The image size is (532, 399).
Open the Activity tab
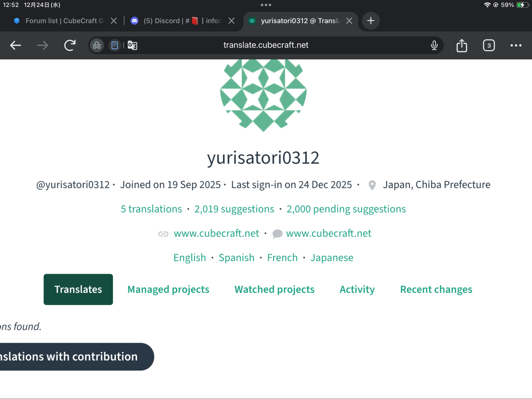(x=357, y=289)
